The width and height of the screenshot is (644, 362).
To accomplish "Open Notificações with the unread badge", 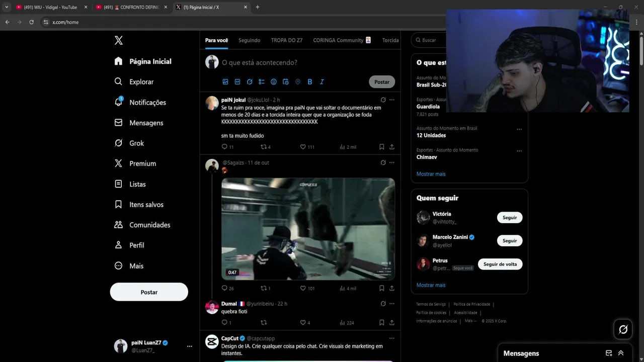I will (x=140, y=102).
